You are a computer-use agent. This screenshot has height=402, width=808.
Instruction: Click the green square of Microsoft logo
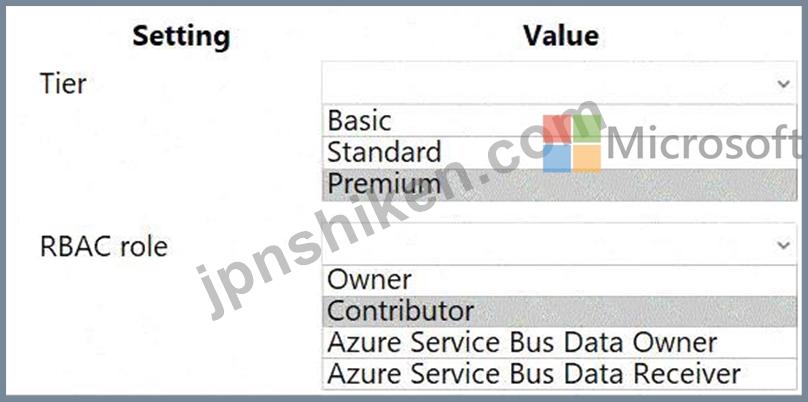pos(587,129)
